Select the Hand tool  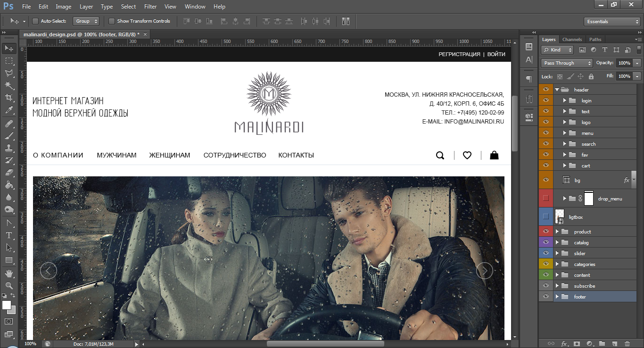(x=9, y=273)
